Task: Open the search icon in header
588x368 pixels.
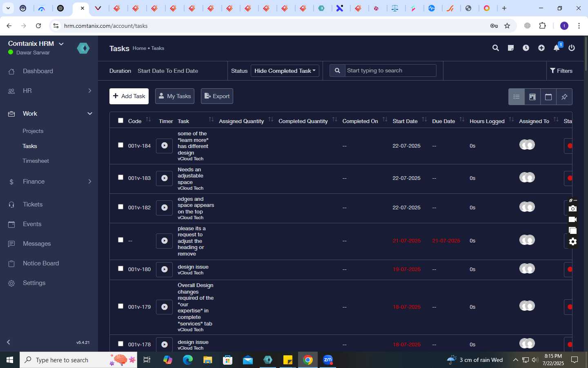Action: pyautogui.click(x=496, y=48)
